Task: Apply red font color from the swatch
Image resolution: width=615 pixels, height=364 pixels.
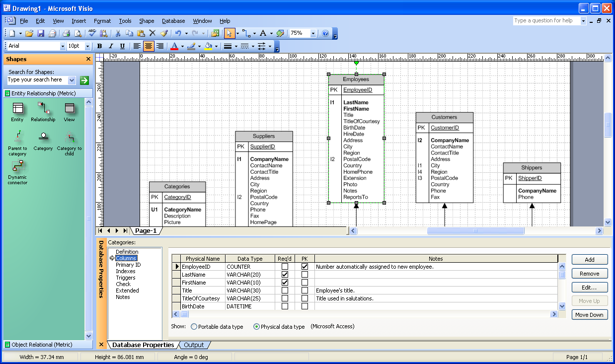Action: click(x=175, y=46)
